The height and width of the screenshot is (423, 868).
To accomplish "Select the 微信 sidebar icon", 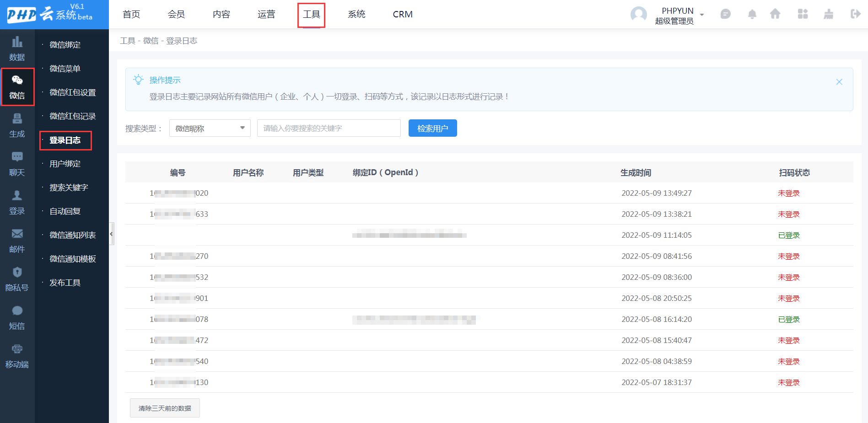I will (x=17, y=87).
